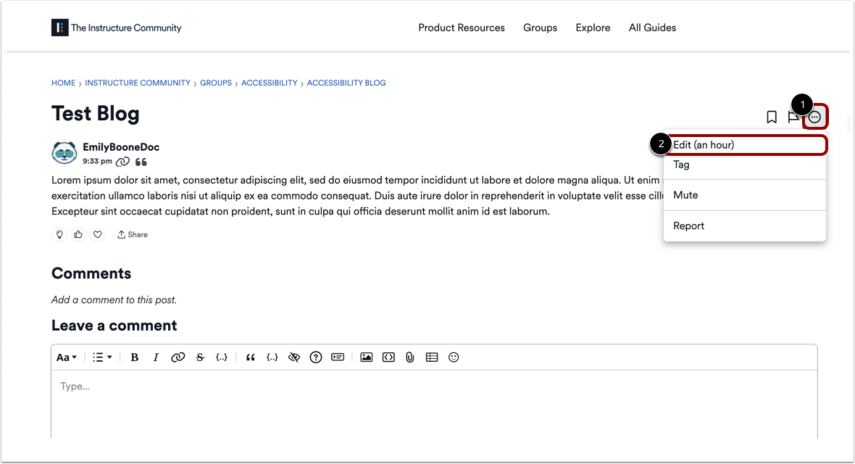
Task: Insert a blockquote in the comment editor
Action: [x=250, y=357]
